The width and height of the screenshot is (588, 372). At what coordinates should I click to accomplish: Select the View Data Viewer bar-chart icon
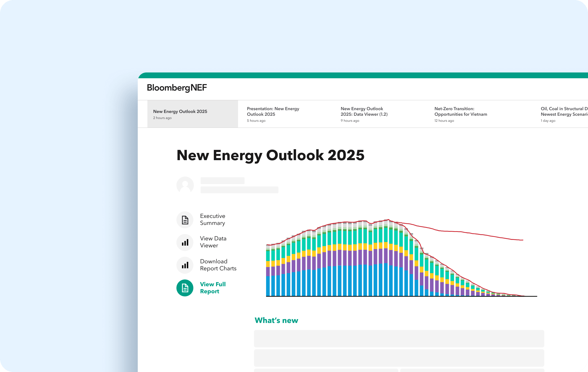coord(185,242)
